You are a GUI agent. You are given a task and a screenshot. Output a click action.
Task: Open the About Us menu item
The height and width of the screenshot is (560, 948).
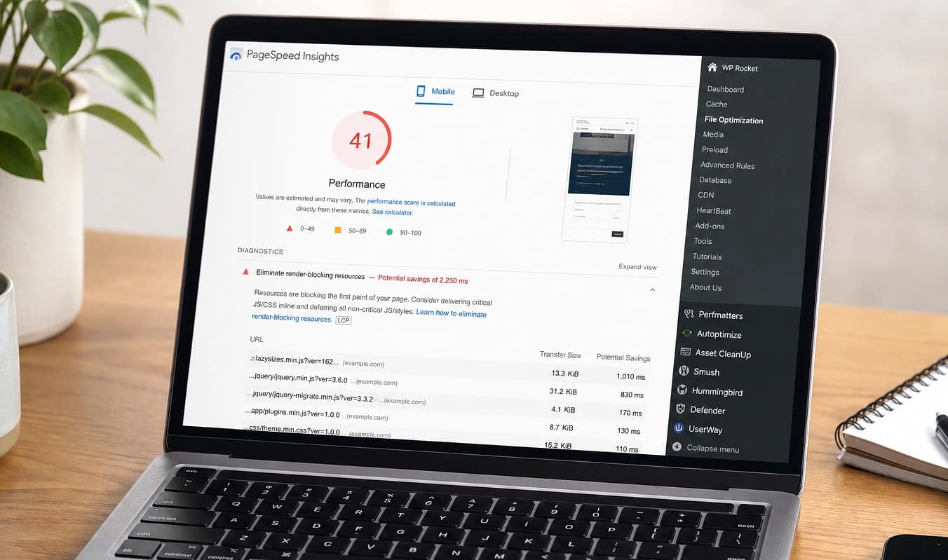tap(705, 287)
